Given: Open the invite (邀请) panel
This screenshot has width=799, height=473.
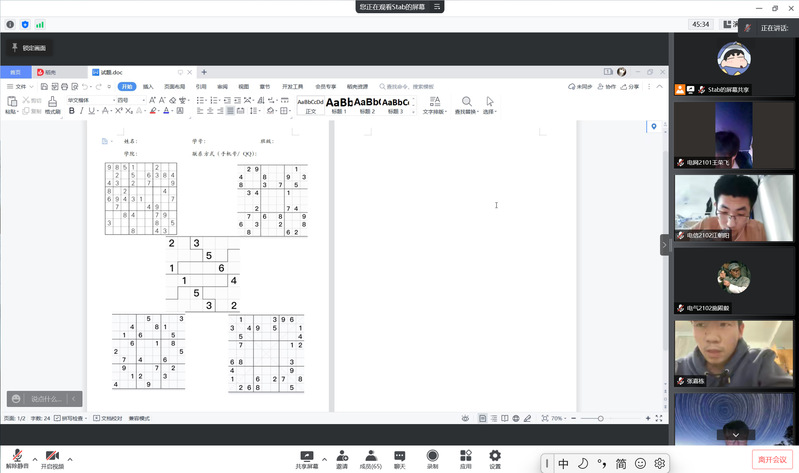Looking at the screenshot, I should tap(342, 456).
